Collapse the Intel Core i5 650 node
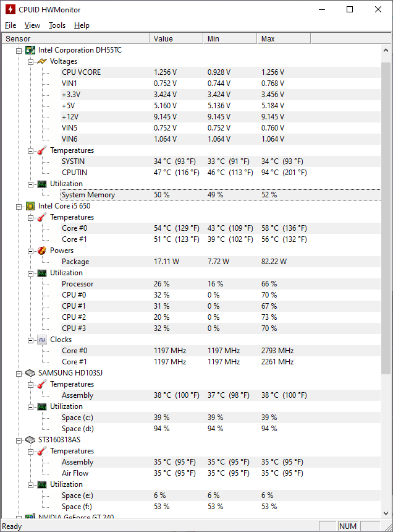The image size is (393, 532). point(19,206)
